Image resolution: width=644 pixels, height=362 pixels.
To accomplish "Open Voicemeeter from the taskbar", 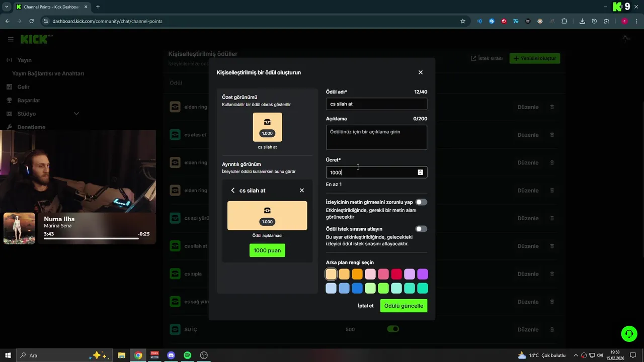I will (x=154, y=355).
